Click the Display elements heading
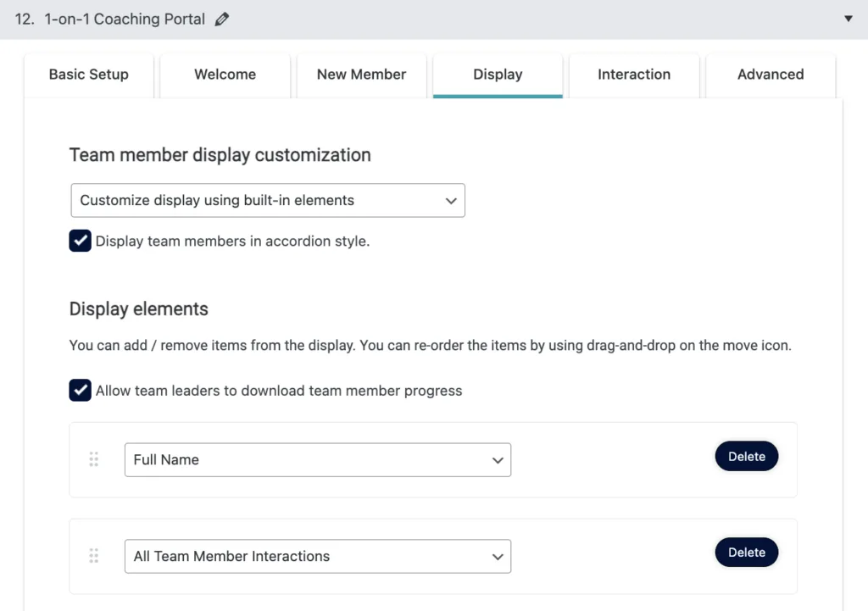868x611 pixels. click(138, 308)
